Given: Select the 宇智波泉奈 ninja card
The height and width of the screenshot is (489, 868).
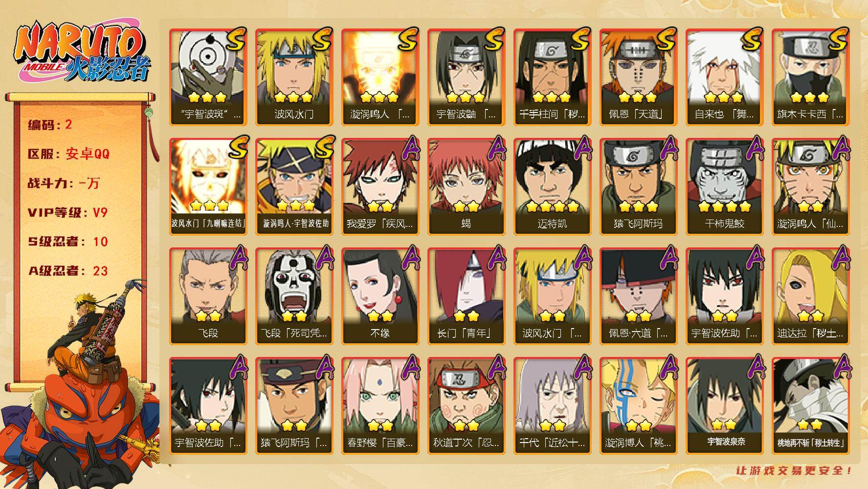Looking at the screenshot, I should tap(724, 405).
